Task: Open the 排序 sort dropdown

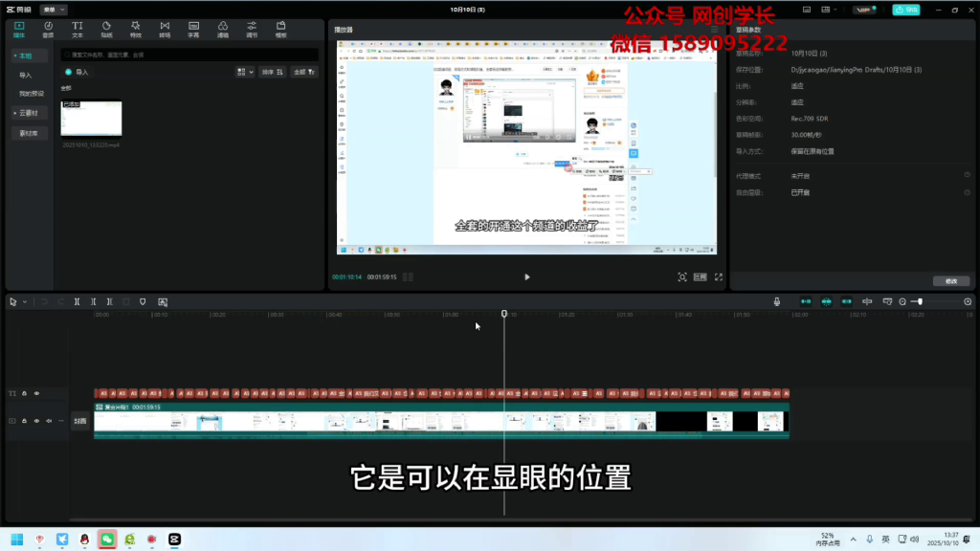Action: pyautogui.click(x=272, y=72)
